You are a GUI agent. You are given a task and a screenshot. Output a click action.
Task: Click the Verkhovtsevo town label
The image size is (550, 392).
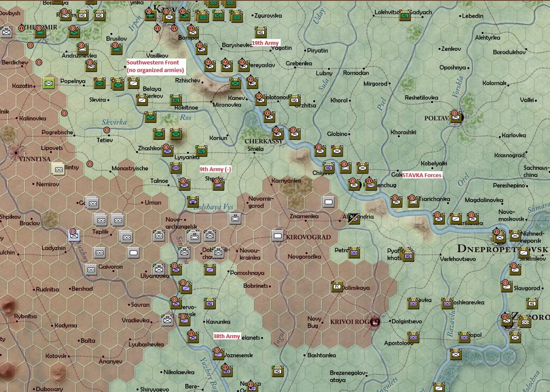[x=458, y=259]
